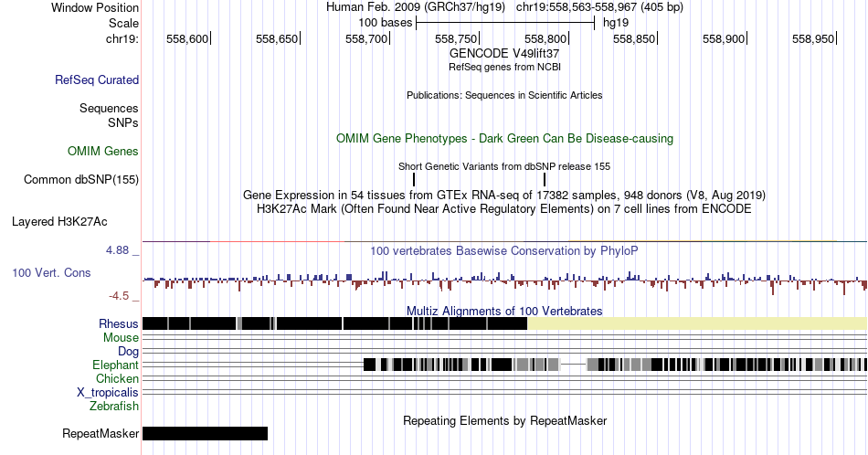Click the RepeatMasker track label
The image size is (868, 455).
coord(101,433)
